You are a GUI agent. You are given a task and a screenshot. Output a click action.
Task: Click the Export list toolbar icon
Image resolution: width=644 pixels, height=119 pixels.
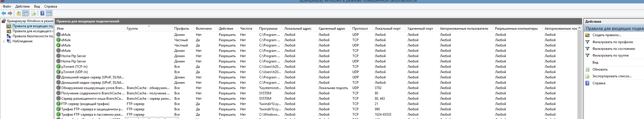pos(34,13)
